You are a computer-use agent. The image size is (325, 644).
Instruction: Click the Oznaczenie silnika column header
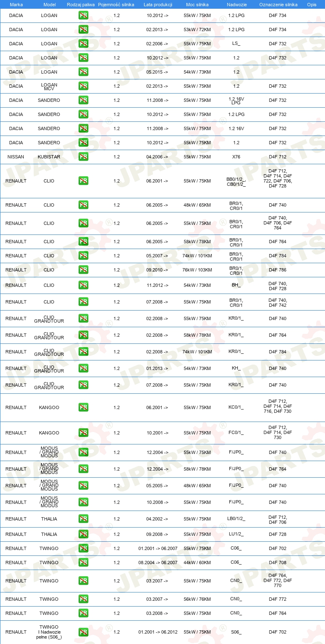278,4
